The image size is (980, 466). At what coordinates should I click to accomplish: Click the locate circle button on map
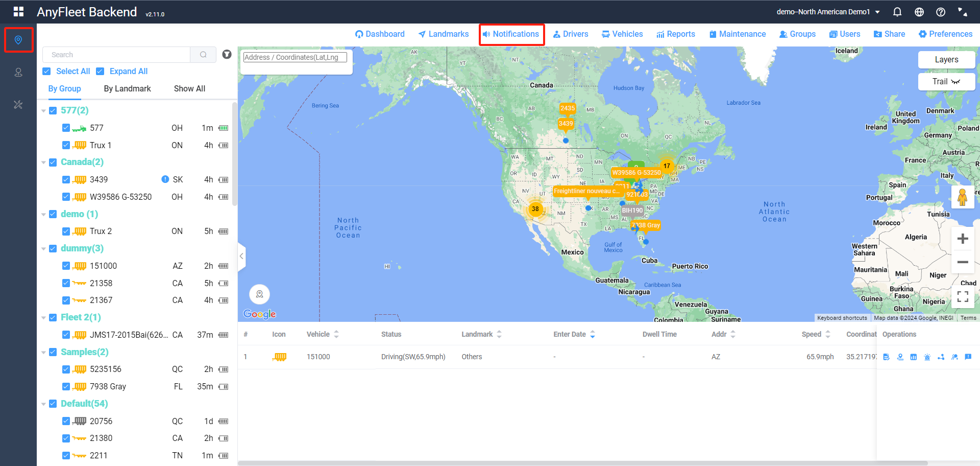pos(259,294)
